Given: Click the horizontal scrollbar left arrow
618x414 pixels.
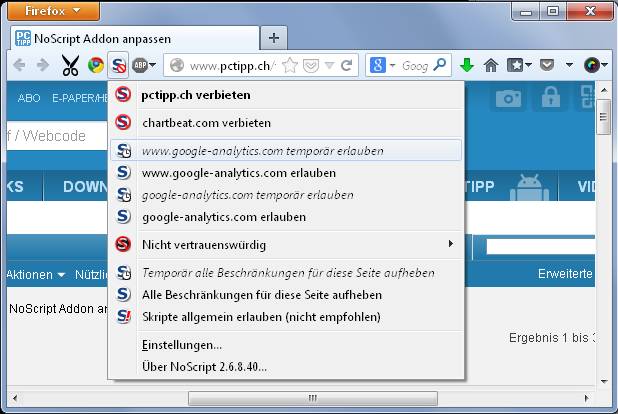Looking at the screenshot, I should click(x=15, y=398).
